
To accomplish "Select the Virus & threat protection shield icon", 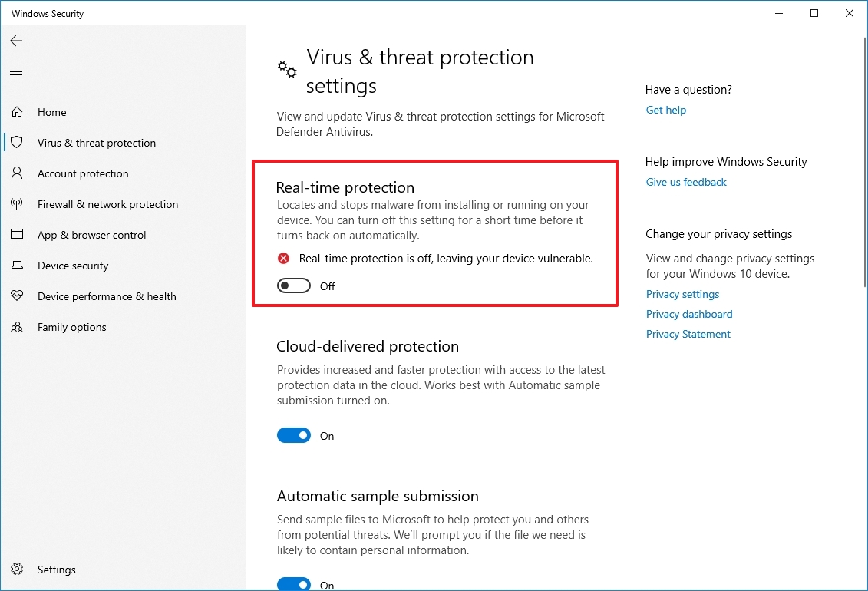I will 17,142.
